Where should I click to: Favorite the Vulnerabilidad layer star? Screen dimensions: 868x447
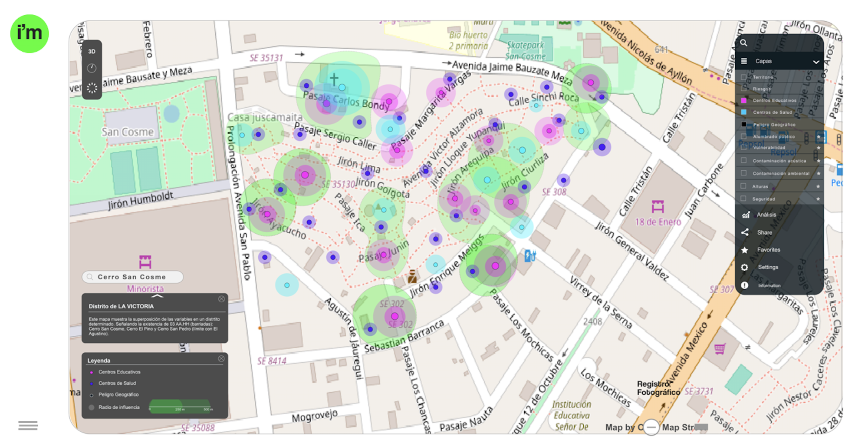(x=819, y=148)
